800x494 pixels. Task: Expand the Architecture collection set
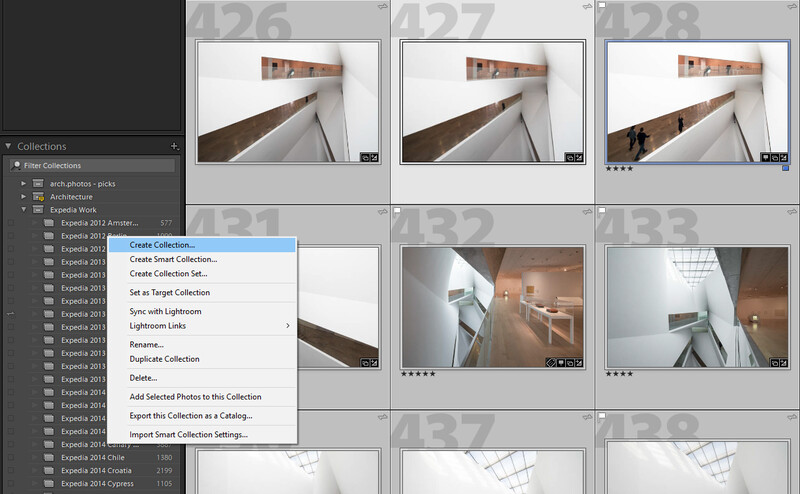23,196
